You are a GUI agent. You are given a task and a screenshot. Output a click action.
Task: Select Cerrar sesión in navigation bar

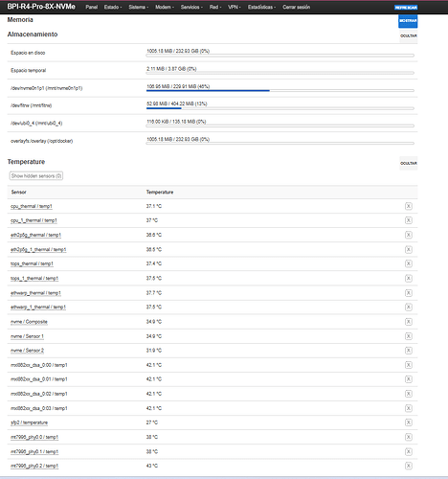pyautogui.click(x=296, y=7)
